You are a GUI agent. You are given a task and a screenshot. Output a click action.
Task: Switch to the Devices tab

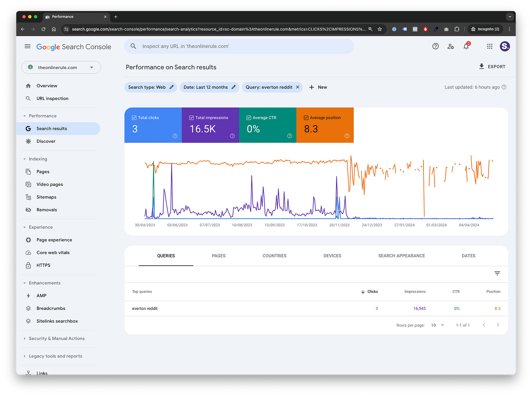coord(332,256)
